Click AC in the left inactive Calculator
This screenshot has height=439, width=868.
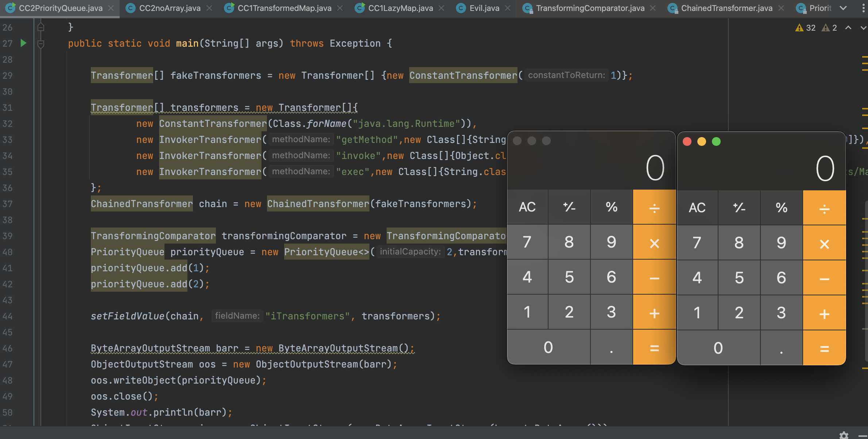point(527,207)
